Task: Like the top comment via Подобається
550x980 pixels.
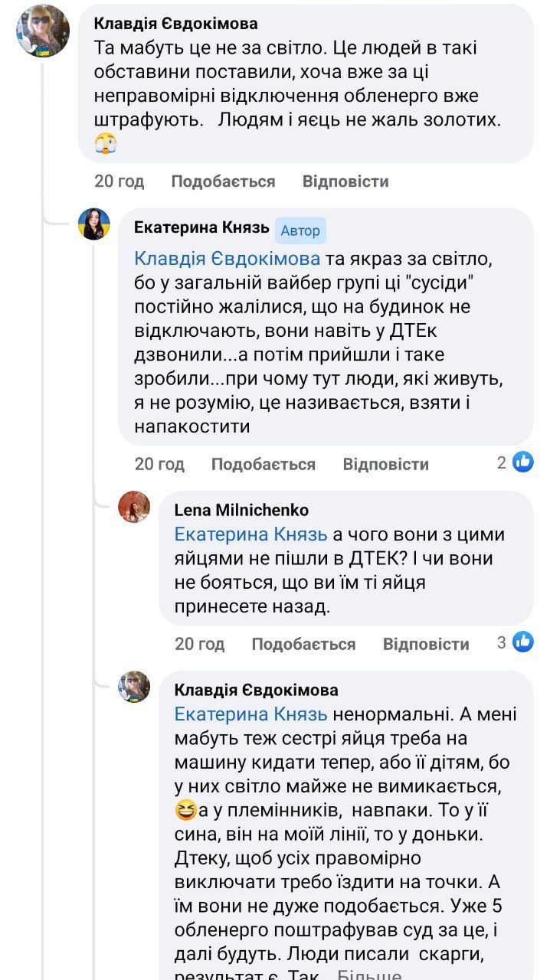Action: click(223, 181)
